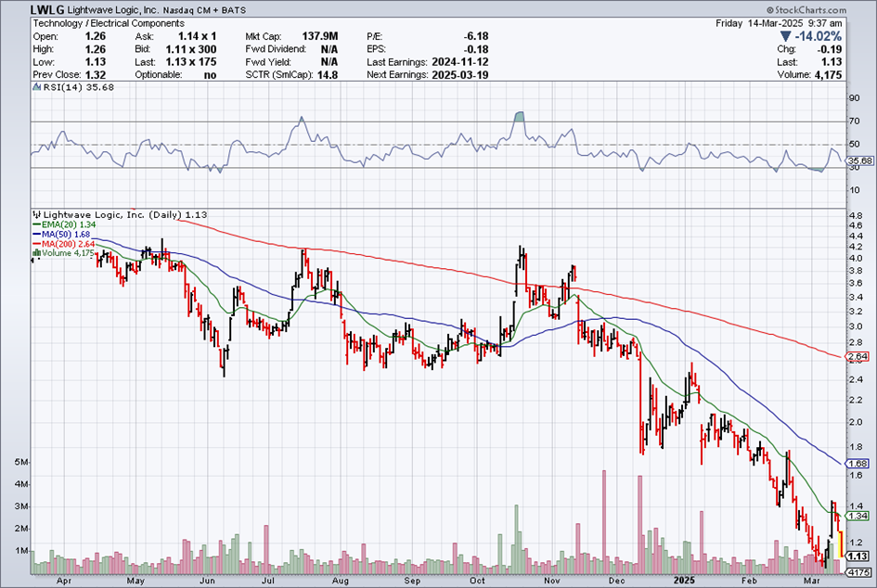Click the blue 1.68 MA(50) axis tag
The width and height of the screenshot is (877, 588).
[x=858, y=464]
